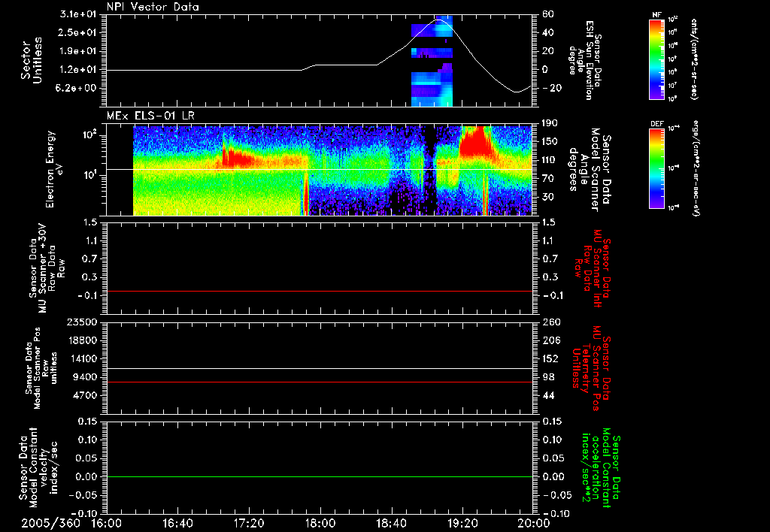Click the DEF color scale bar
Image resolution: width=770 pixels, height=532 pixels.
[x=656, y=169]
